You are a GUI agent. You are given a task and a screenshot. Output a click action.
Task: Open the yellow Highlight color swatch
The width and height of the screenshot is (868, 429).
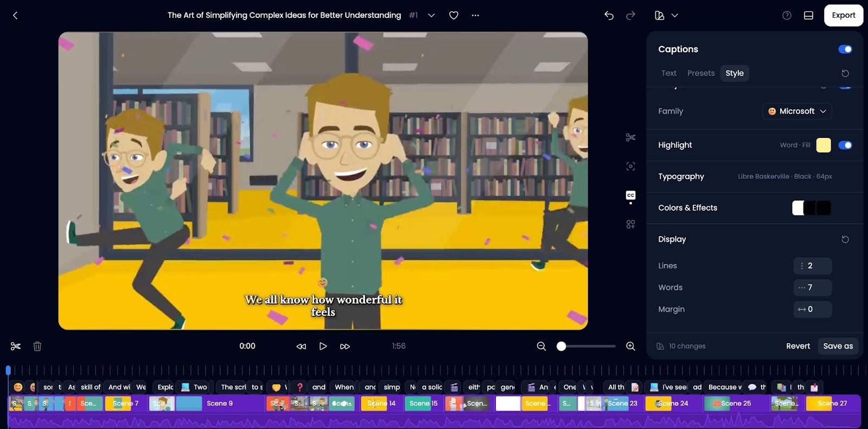coord(823,145)
